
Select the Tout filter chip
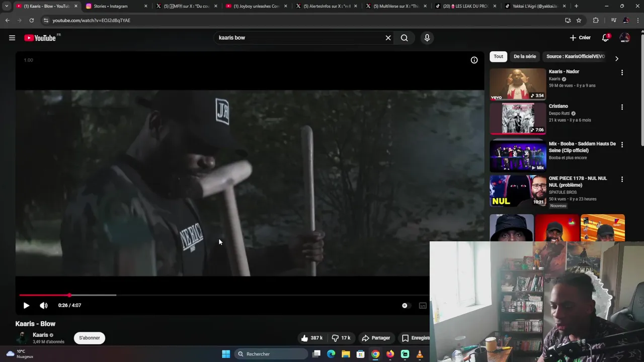[x=498, y=56]
